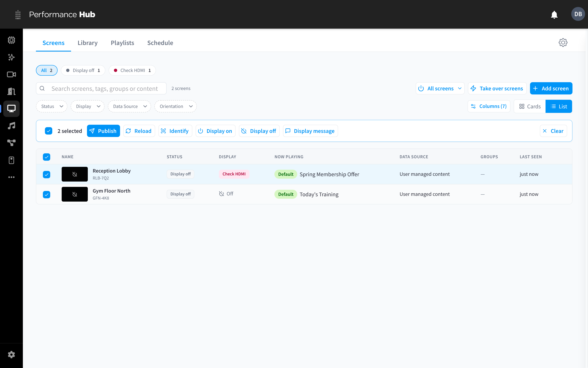Screen dimensions: 588x368
Task: Open the notifications bell
Action: [x=554, y=15]
